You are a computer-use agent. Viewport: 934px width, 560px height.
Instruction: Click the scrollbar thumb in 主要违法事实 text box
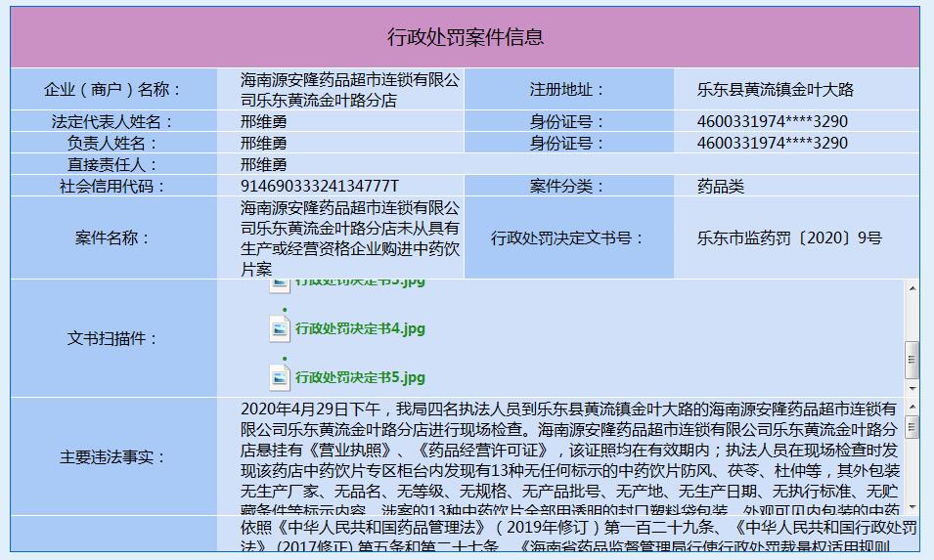pos(912,427)
